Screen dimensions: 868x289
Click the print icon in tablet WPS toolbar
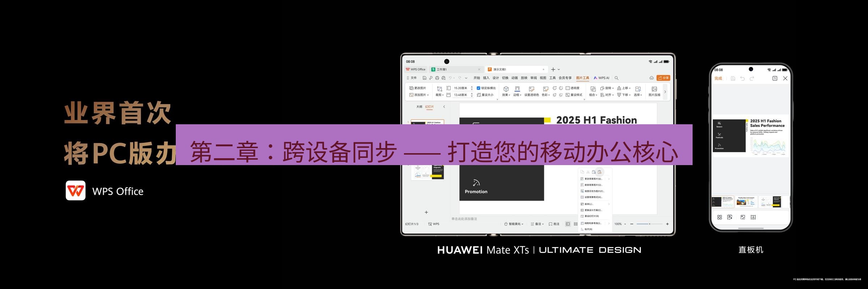[x=437, y=78]
